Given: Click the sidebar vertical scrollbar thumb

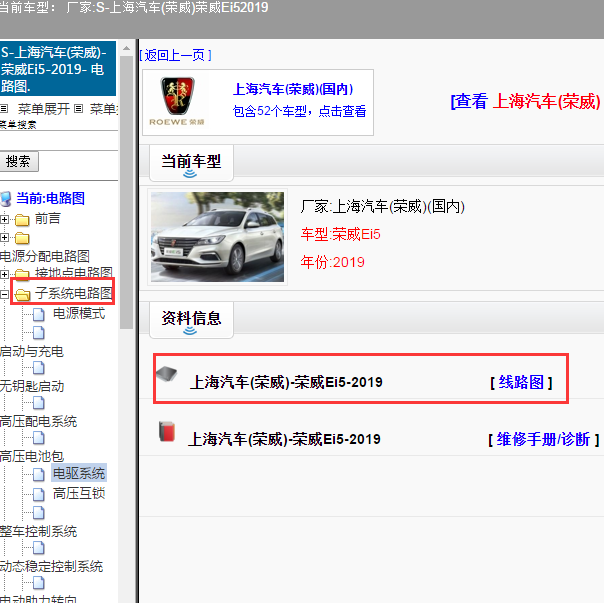Looking at the screenshot, I should (126, 192).
